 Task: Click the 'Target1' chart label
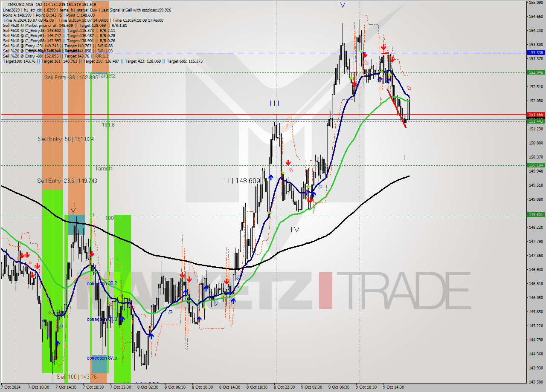click(x=104, y=169)
